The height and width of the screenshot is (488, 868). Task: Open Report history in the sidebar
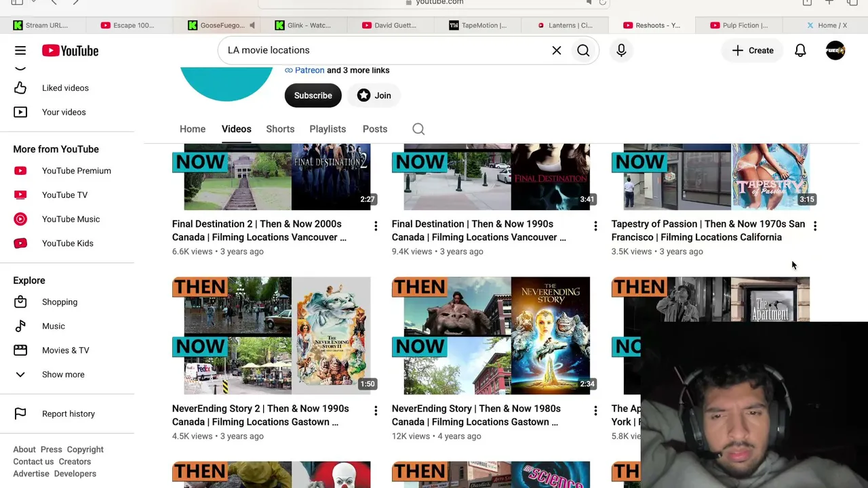(x=67, y=413)
